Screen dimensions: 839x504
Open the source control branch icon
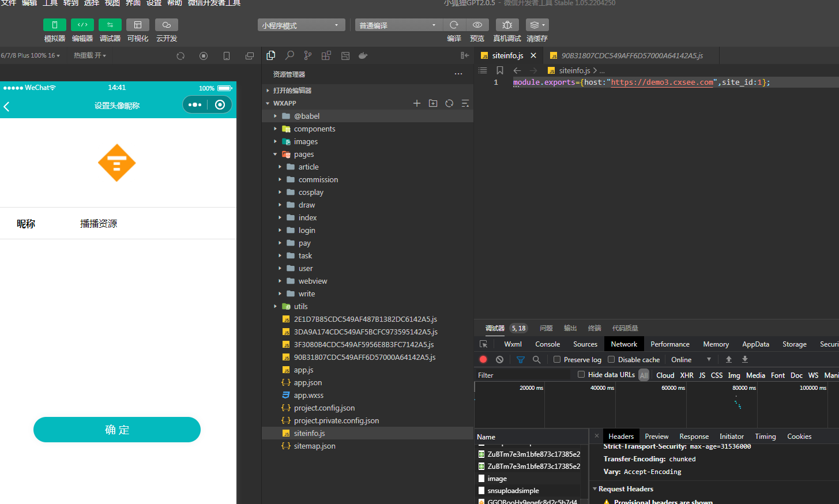(308, 55)
